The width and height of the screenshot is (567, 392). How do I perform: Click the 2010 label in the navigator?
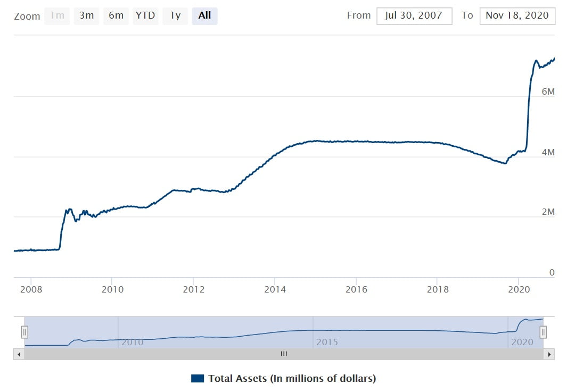click(132, 342)
